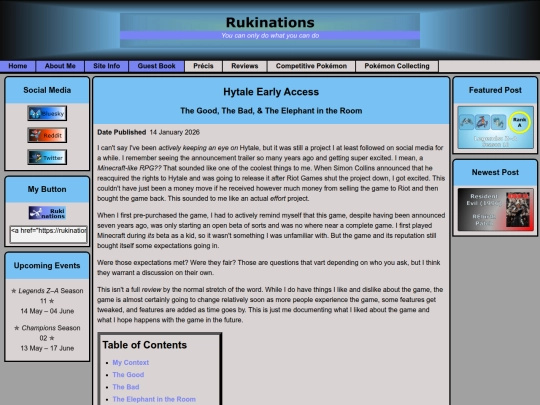Jump to My Context section

coord(131,363)
